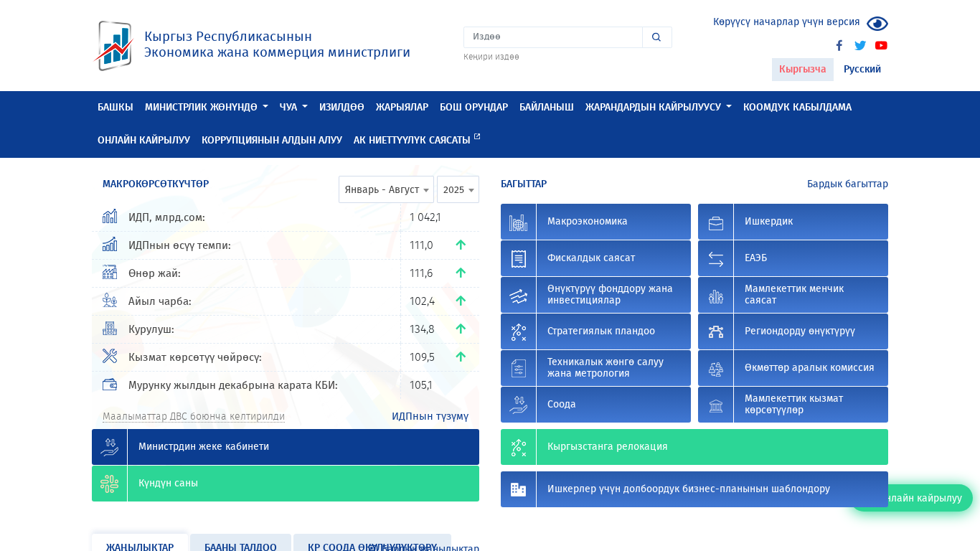Screen dimensions: 980x551
Task: Switch language to Русский
Action: pos(862,70)
